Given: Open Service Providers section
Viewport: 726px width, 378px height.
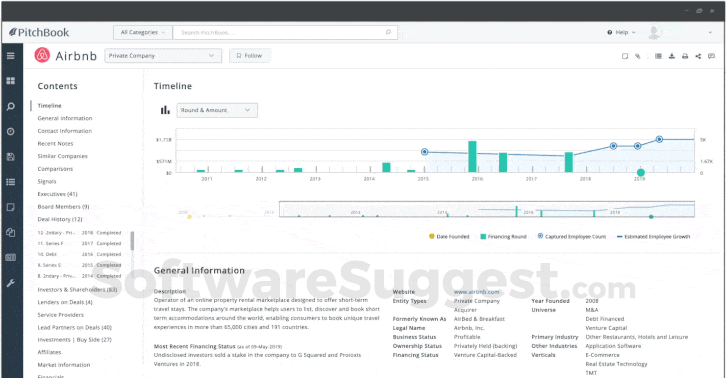Looking at the screenshot, I should click(61, 315).
